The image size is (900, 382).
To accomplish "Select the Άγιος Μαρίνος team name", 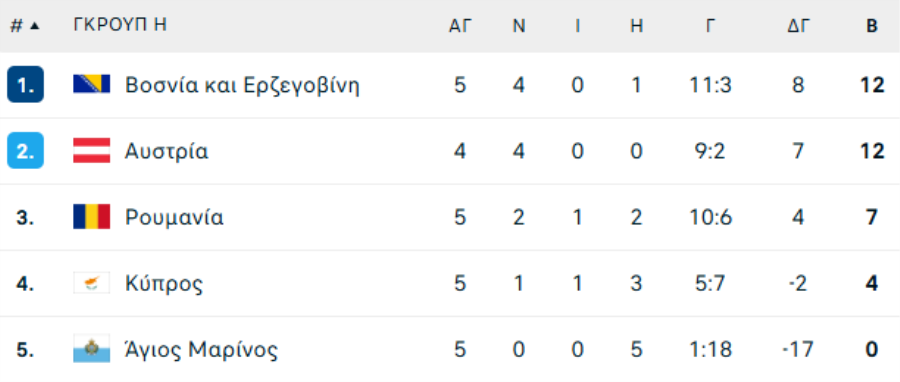I will (x=201, y=349).
